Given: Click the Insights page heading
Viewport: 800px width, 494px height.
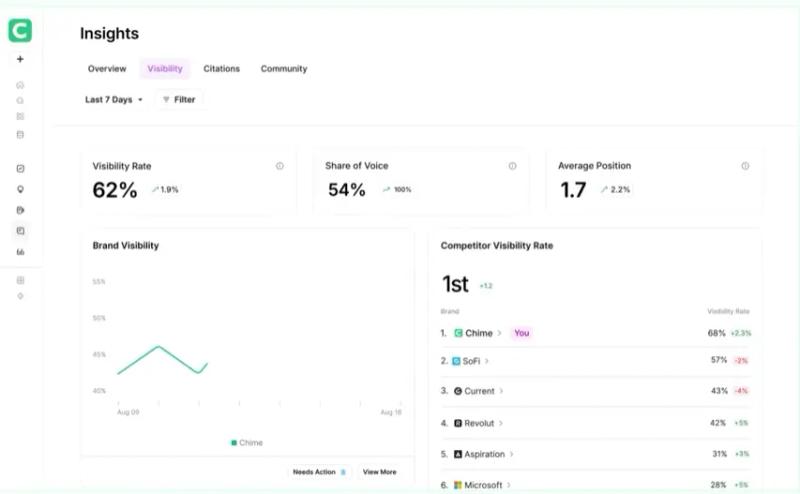Looking at the screenshot, I should point(109,34).
